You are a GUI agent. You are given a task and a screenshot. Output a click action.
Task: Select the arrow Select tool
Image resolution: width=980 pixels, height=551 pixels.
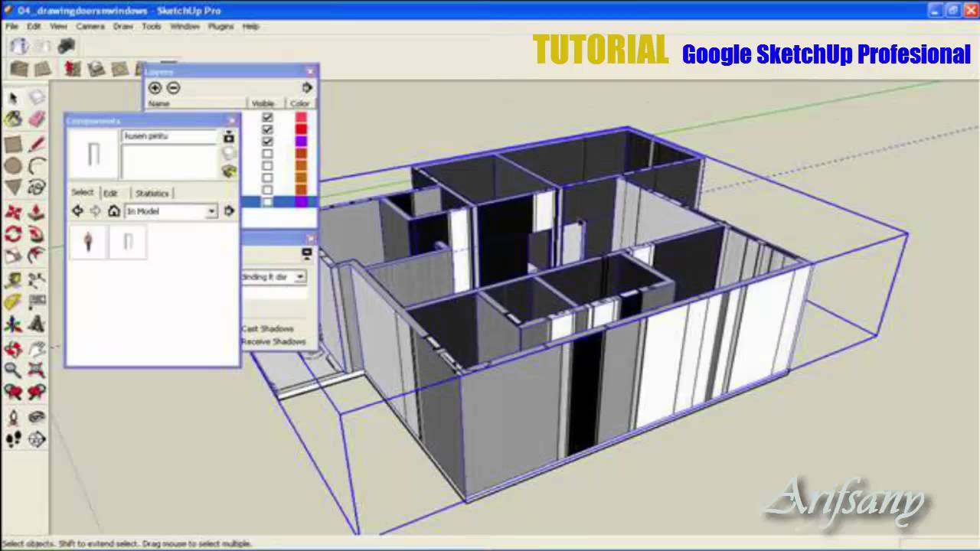(x=13, y=98)
